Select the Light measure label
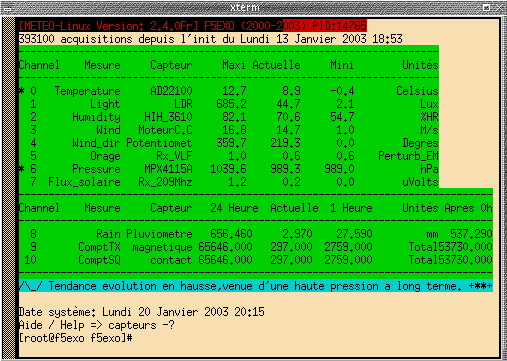Image resolution: width=507 pixels, height=361 pixels. point(105,104)
